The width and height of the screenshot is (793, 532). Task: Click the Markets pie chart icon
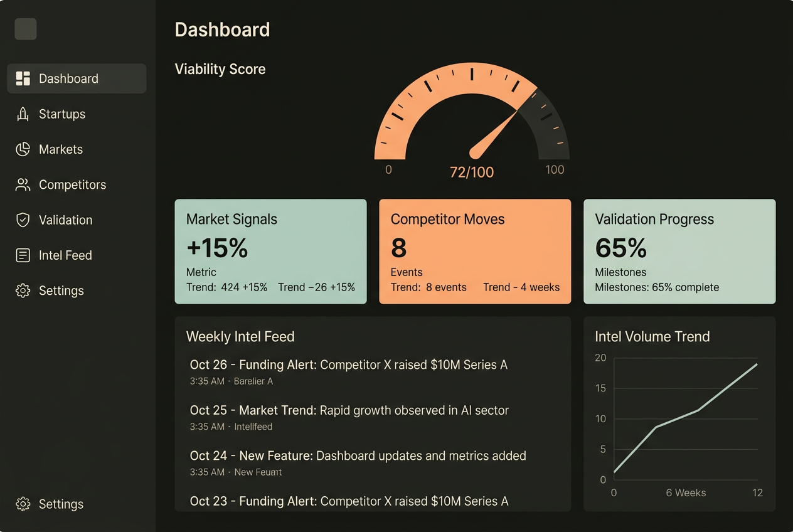[23, 149]
